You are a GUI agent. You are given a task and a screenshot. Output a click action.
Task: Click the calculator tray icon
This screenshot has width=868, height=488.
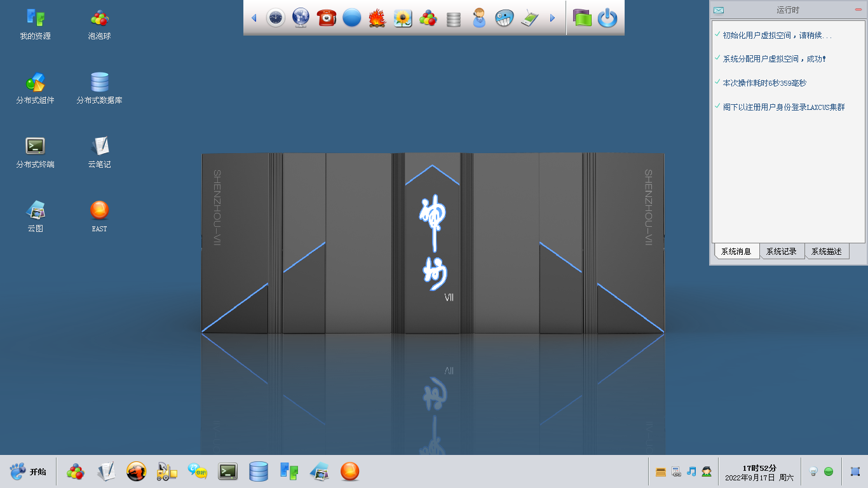pos(676,471)
